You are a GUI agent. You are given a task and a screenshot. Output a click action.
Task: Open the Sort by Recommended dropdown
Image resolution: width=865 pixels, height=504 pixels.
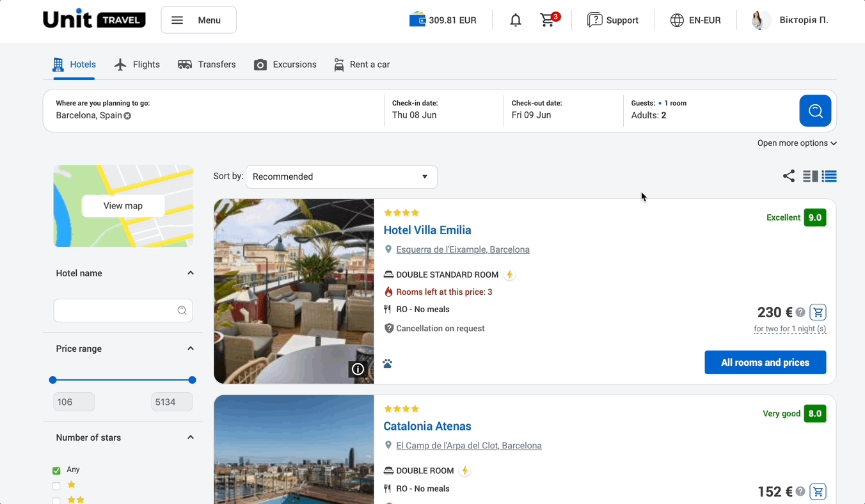click(341, 177)
